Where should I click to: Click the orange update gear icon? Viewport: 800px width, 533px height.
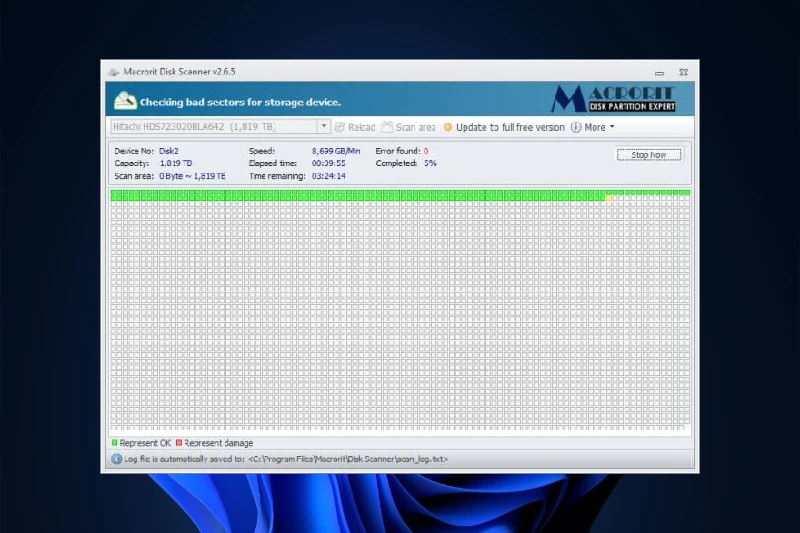click(447, 127)
